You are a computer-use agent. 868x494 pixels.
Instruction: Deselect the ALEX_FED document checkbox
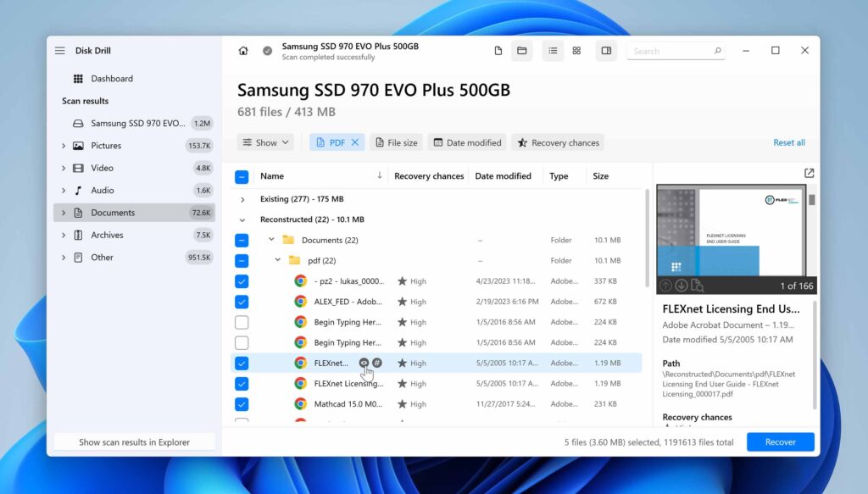(x=242, y=301)
